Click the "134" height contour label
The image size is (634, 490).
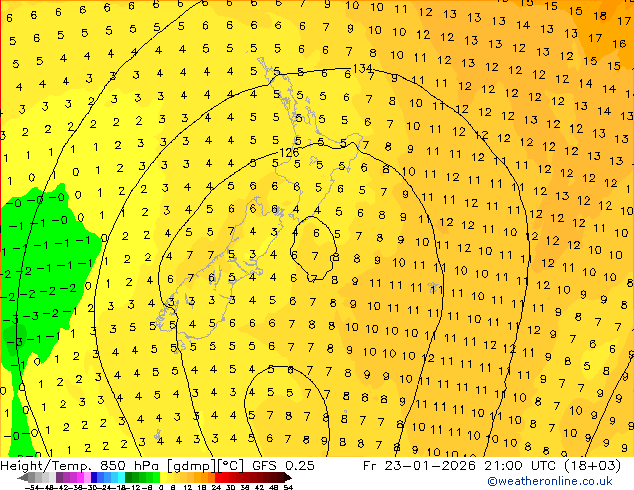(362, 68)
